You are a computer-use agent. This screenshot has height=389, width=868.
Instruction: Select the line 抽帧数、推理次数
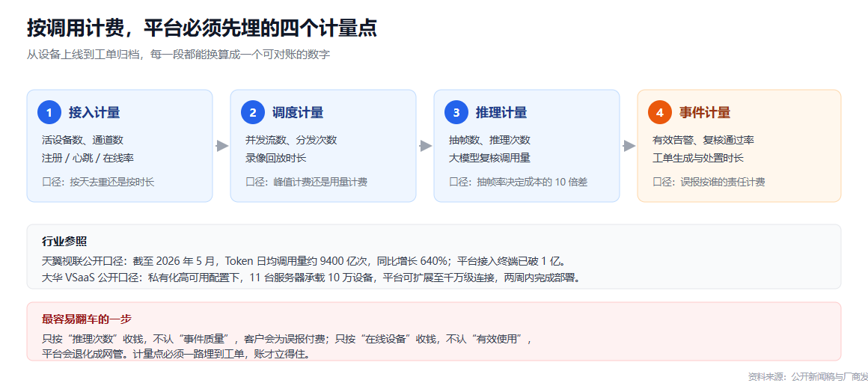pos(490,140)
